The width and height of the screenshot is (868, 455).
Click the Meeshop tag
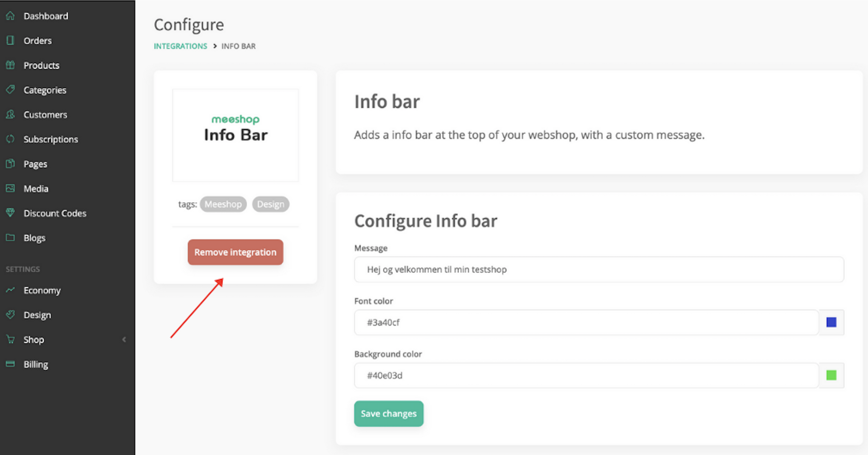223,204
